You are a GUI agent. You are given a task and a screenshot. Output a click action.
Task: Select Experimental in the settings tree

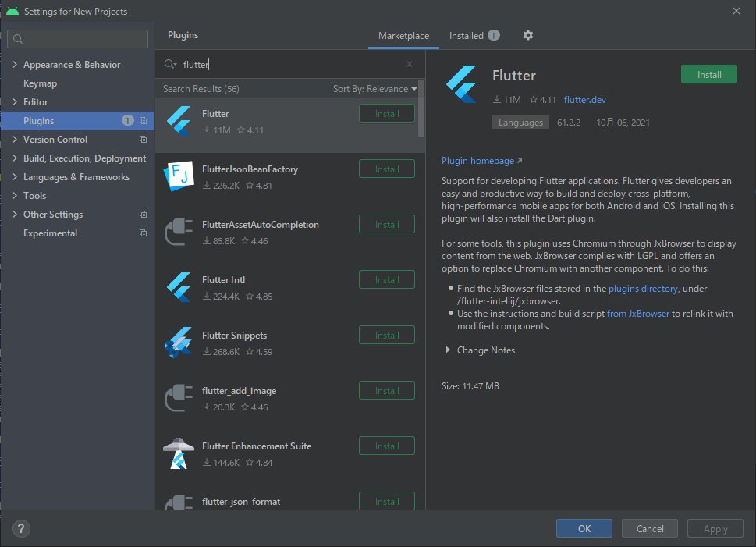(x=50, y=233)
